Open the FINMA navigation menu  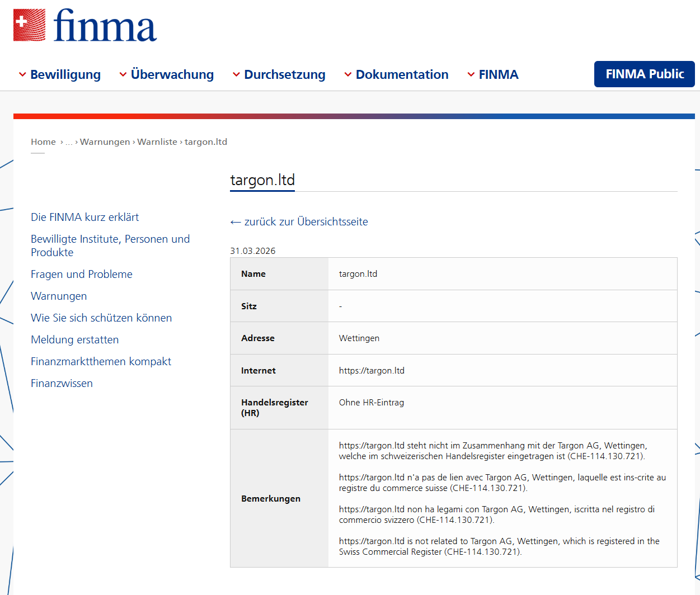click(499, 74)
